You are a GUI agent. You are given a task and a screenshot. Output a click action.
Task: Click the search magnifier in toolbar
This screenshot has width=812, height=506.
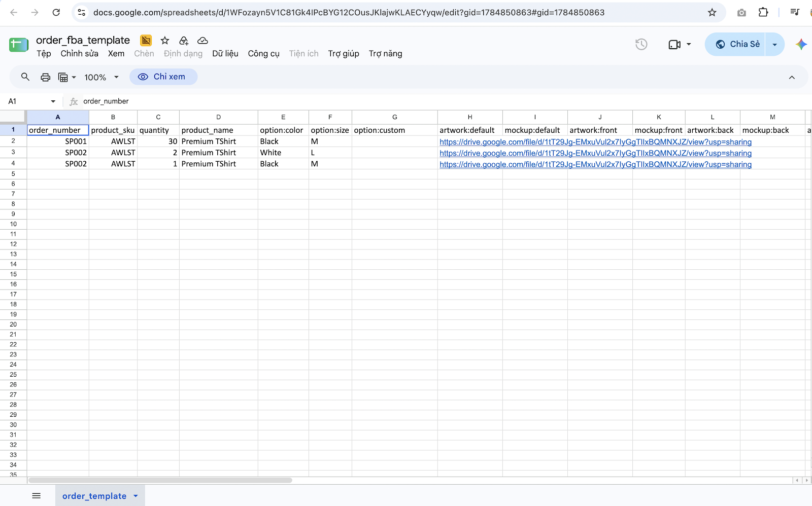coord(25,77)
